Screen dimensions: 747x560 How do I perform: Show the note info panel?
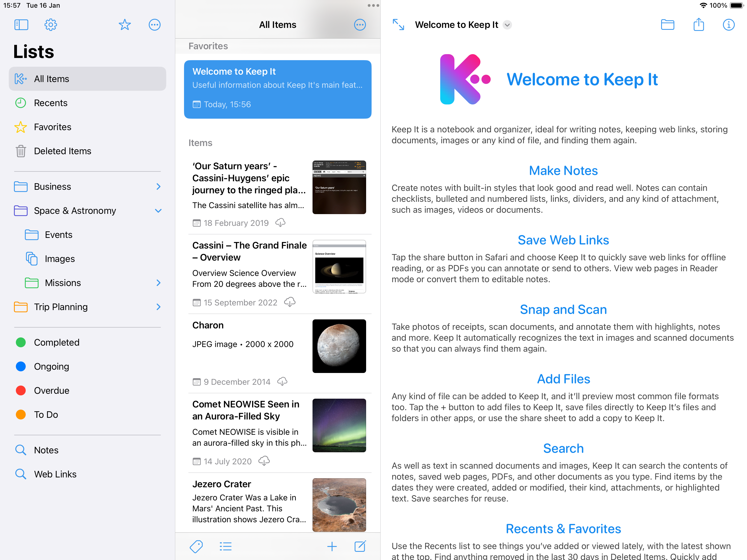tap(729, 25)
